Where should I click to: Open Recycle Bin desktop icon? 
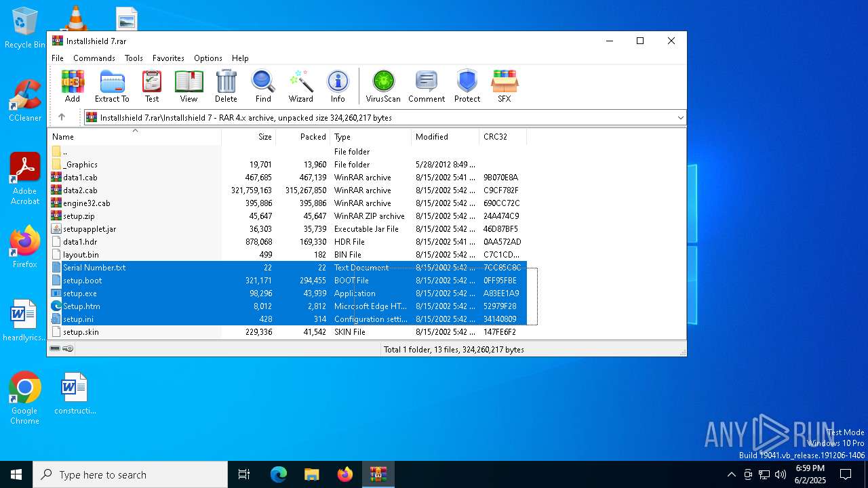point(25,28)
